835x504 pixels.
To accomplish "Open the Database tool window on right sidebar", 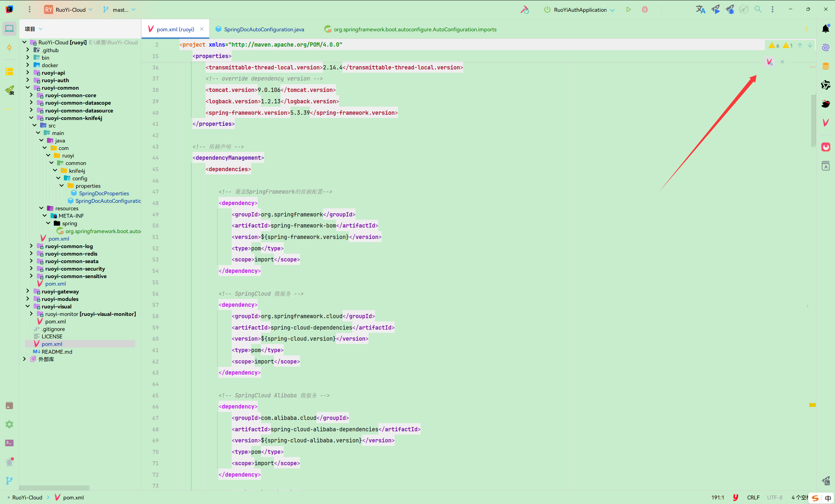I will click(x=826, y=66).
